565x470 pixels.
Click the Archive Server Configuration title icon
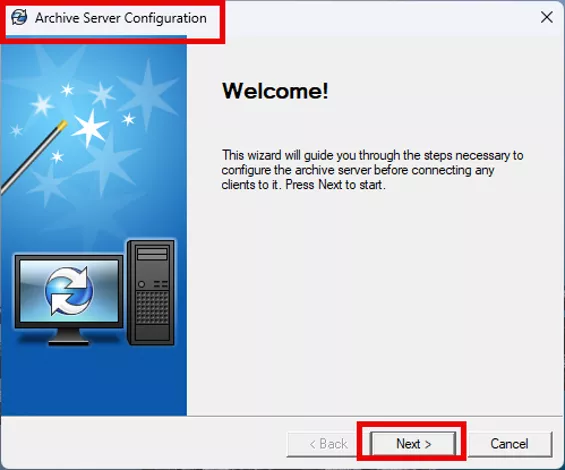[x=19, y=17]
